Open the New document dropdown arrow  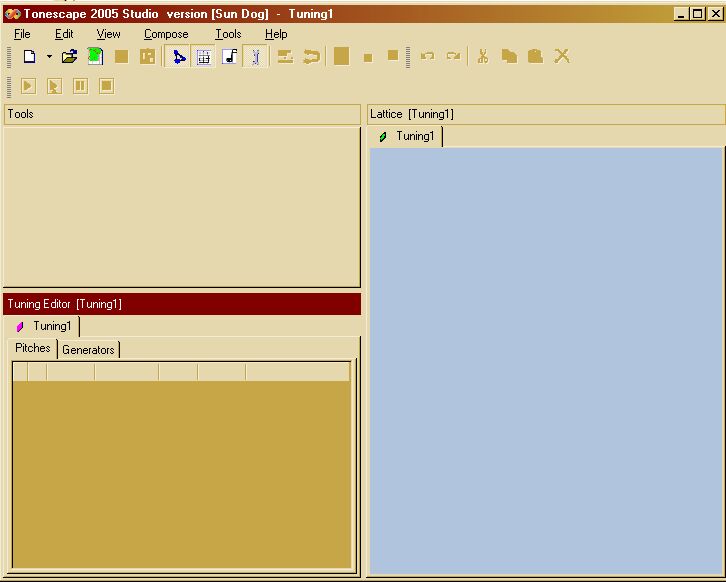[x=49, y=56]
